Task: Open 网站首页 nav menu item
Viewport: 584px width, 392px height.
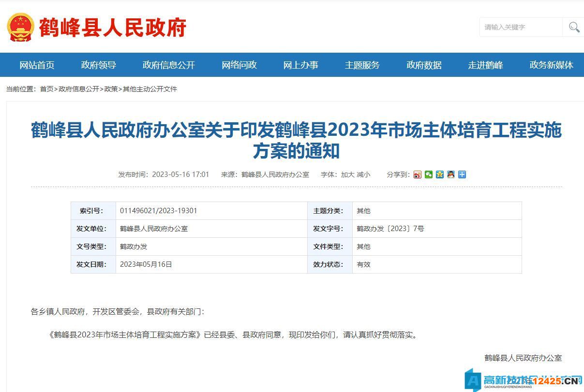Action: tap(37, 65)
